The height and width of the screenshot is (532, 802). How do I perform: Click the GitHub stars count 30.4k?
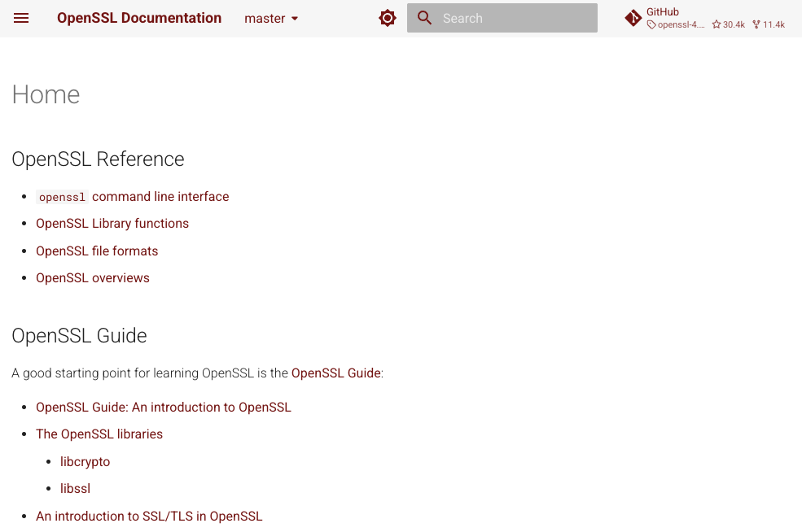pyautogui.click(x=729, y=24)
